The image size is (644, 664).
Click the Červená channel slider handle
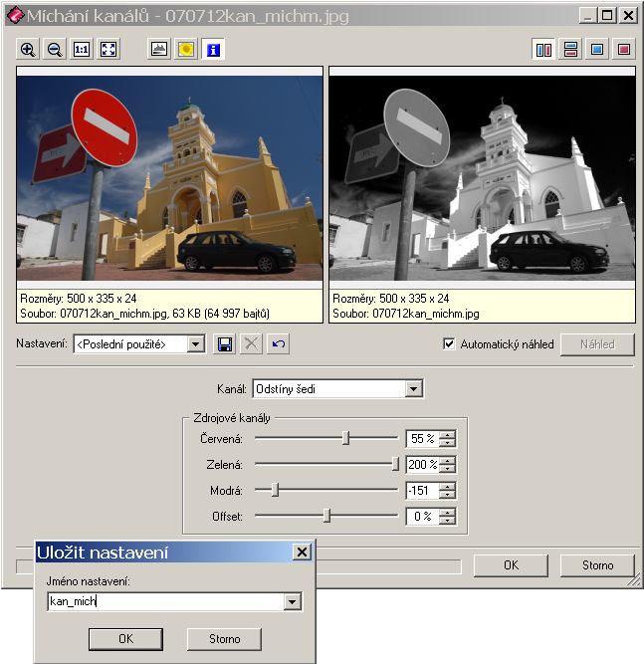click(345, 438)
